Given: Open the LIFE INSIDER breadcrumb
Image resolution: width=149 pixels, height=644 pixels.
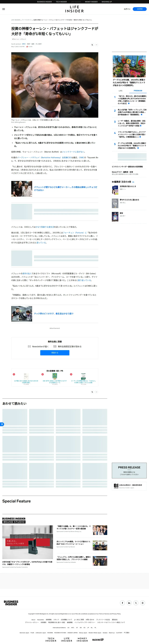Looking at the screenshot, I should (x=16, y=20).
